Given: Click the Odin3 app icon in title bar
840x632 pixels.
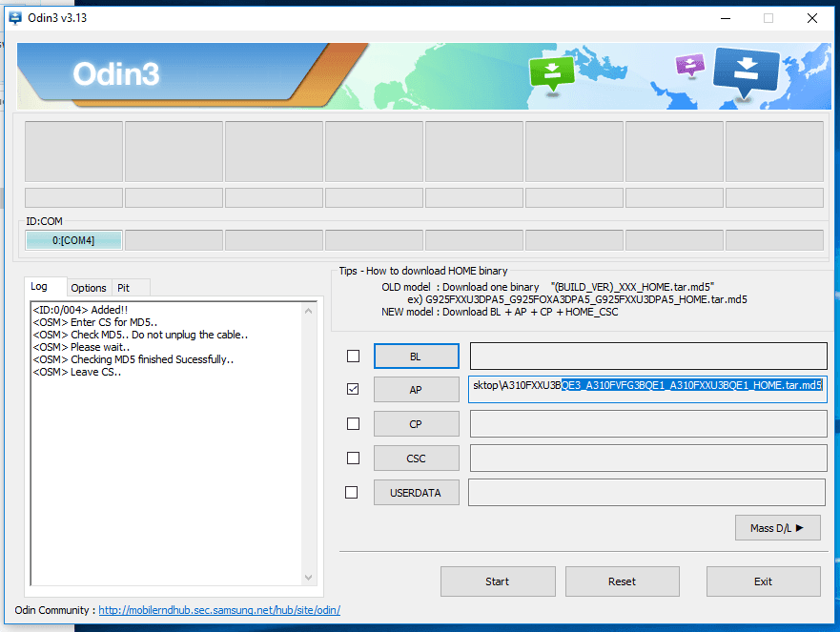Looking at the screenshot, I should coord(15,18).
